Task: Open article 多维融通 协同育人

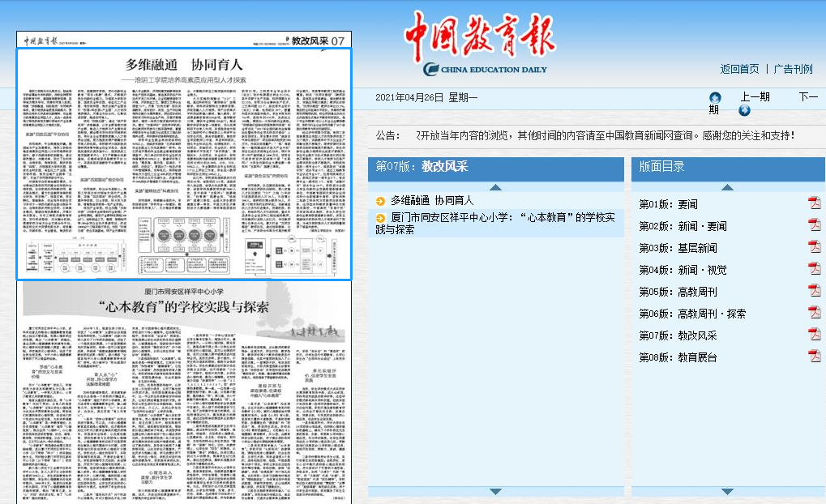Action: (x=431, y=199)
